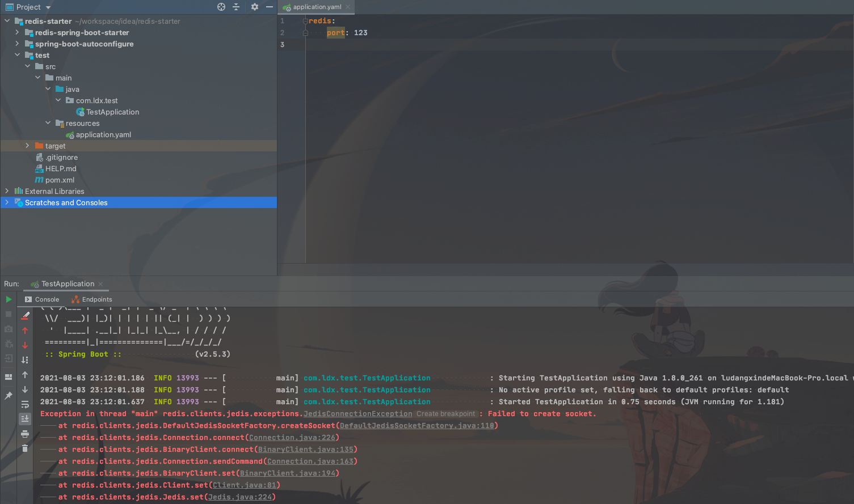
Task: Expand the target folder arrow
Action: 27,146
